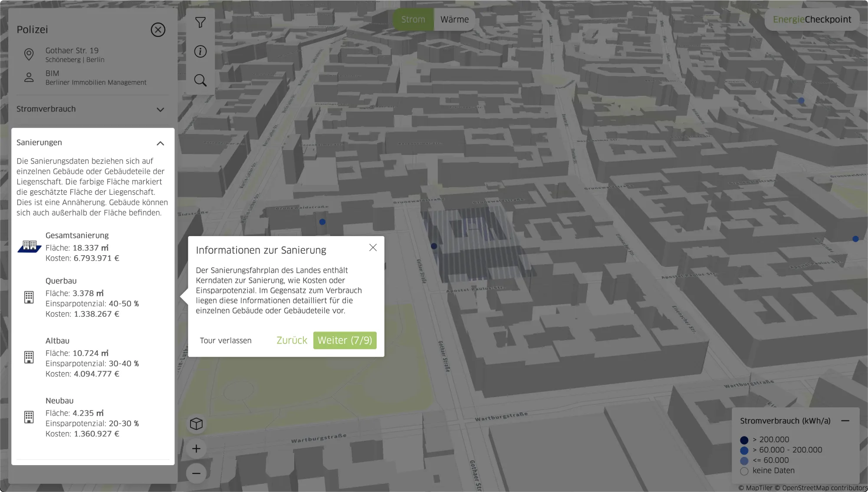
Task: Select Gesamtsanierung building icon
Action: click(x=30, y=246)
